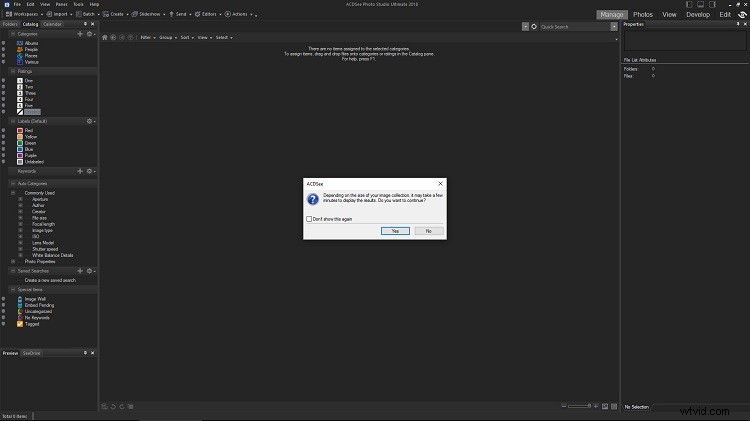Click the Quick Search input field
Image resolution: width=750 pixels, height=421 pixels.
point(575,27)
